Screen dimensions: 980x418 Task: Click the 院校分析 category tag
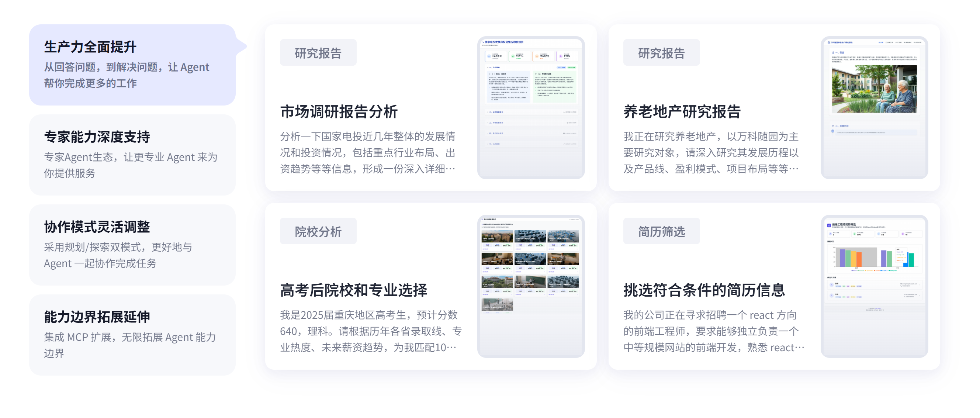tap(318, 231)
